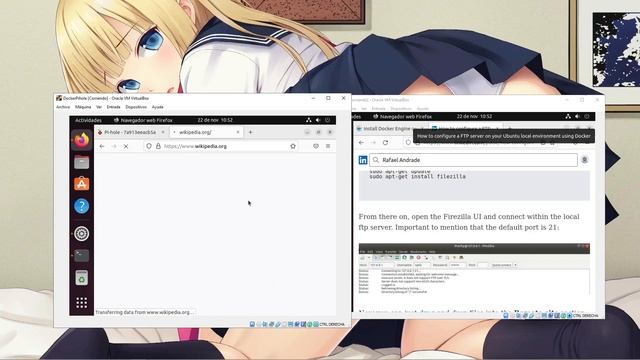Open Dispositivos menu in right VirtualBox window
Image resolution: width=640 pixels, height=360 pixels.
[x=401, y=109]
